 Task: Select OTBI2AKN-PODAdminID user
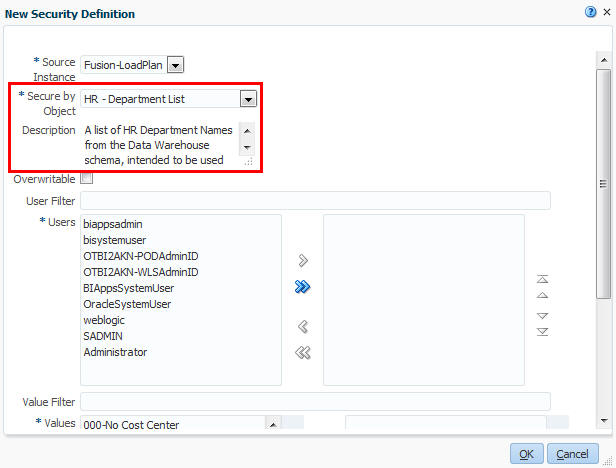pyautogui.click(x=141, y=256)
